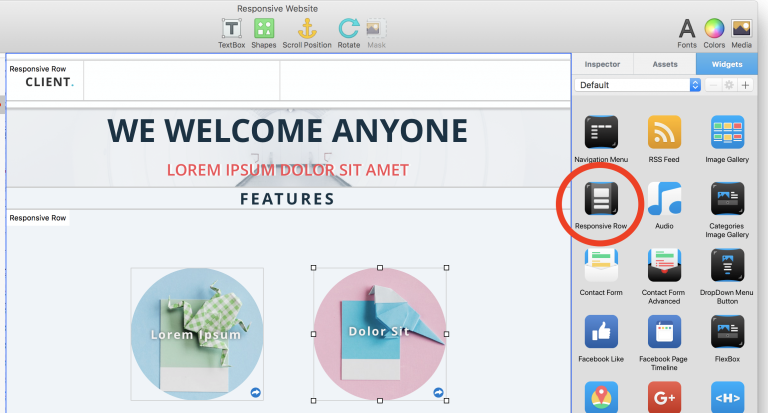Select the Navigation Menu widget
The image size is (768, 413).
point(601,132)
